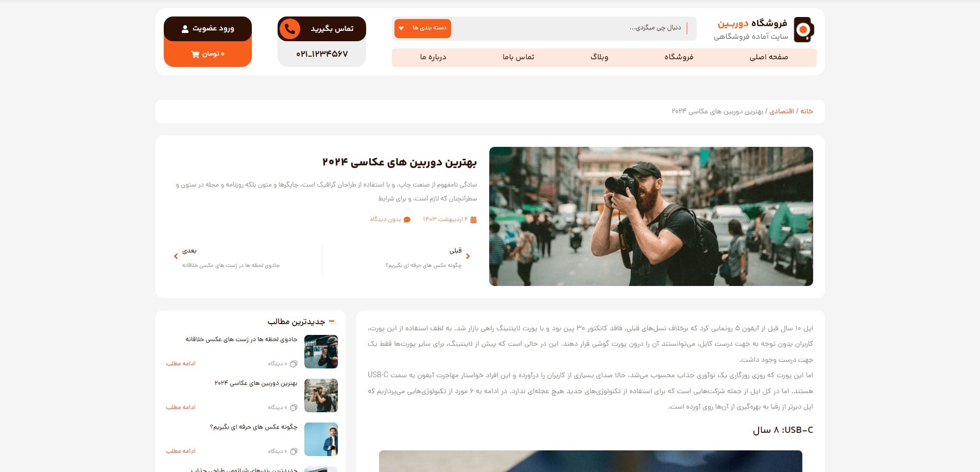Click the فروشگاه دوربین site title

pos(752,24)
